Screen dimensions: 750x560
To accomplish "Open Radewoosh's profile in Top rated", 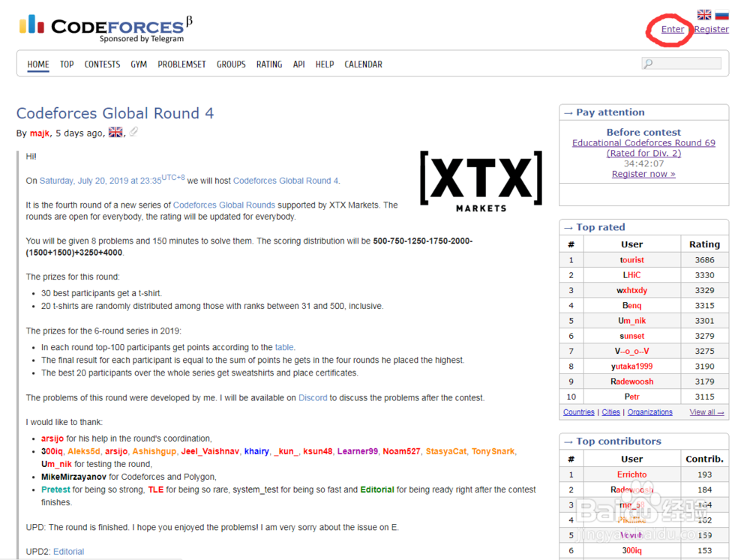I will [631, 382].
